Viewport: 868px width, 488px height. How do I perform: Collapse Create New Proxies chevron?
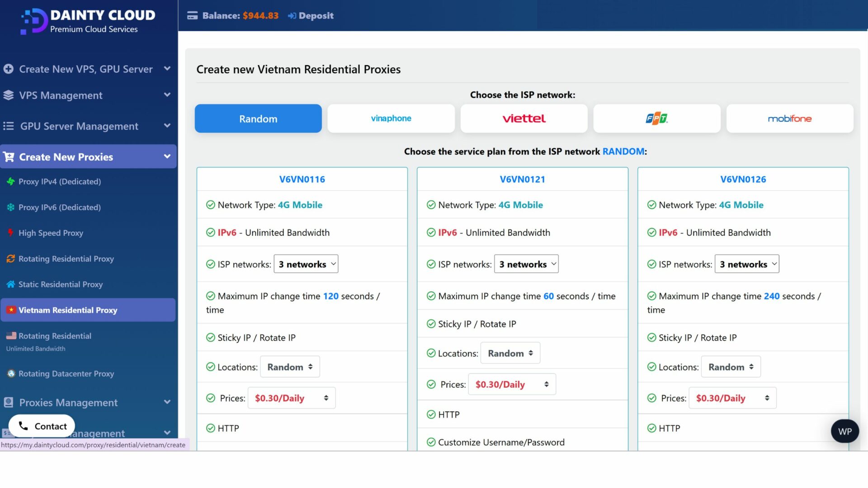(167, 156)
